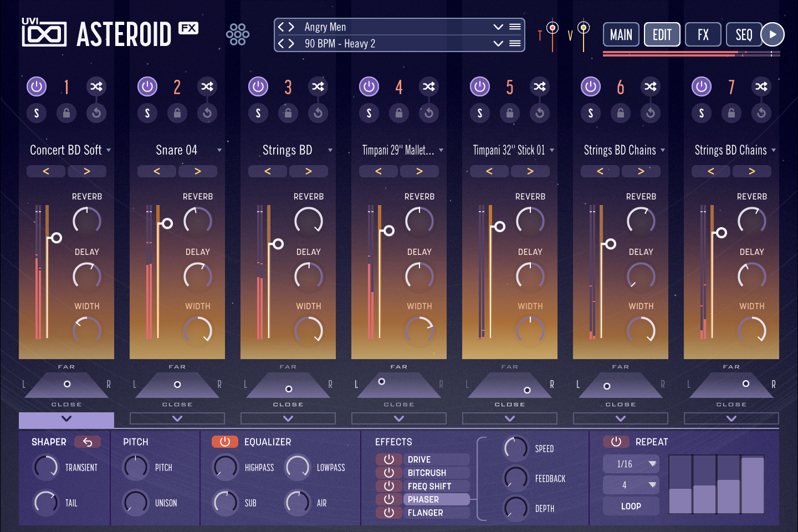This screenshot has width=798, height=532.
Task: Open the Timpani 29" Mallet sample dropdown
Action: pos(441,150)
